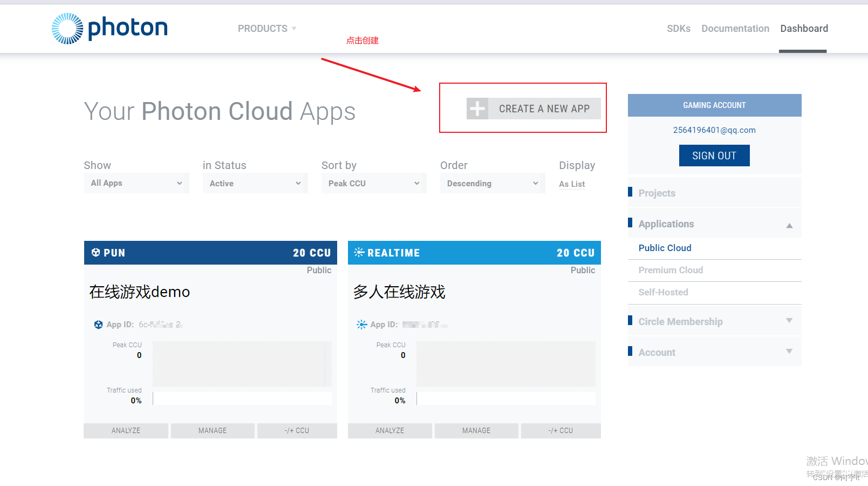Collapse the Applications section arrow
Viewport: 868px width, 486px height.
(789, 226)
